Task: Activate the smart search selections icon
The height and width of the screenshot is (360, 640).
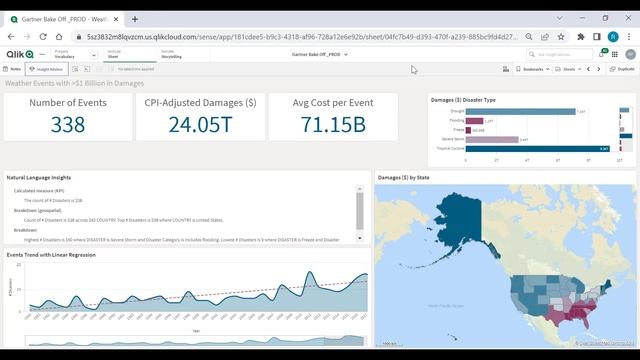Action: (75, 69)
